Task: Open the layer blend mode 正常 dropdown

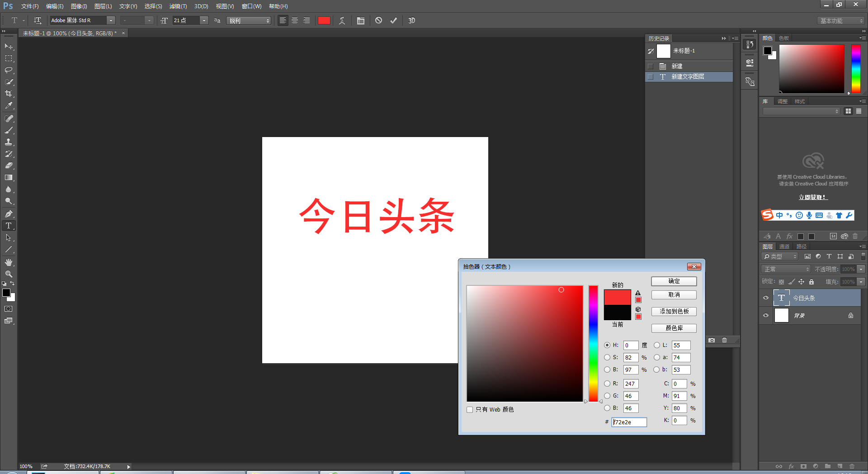Action: click(x=786, y=269)
